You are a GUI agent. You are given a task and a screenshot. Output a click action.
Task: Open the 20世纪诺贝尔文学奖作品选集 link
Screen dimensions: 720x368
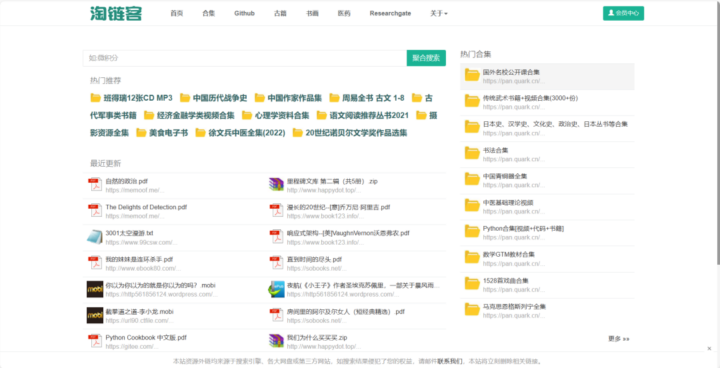coord(356,133)
